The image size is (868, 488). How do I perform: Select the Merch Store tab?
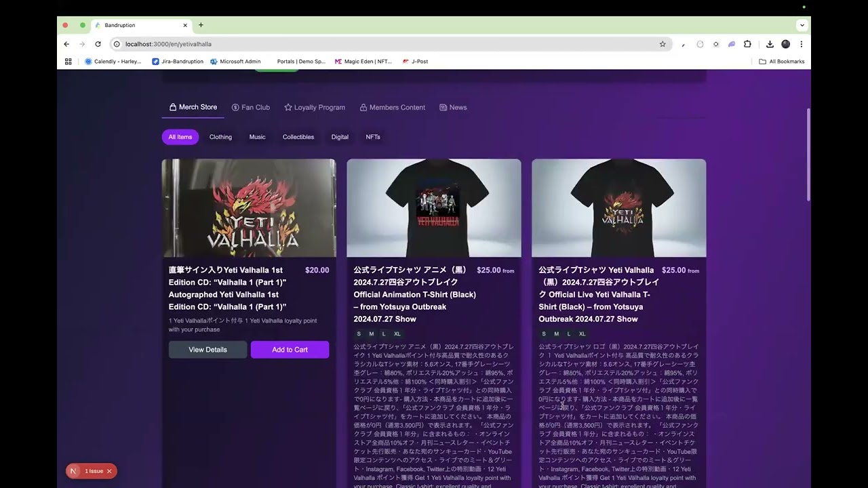193,107
